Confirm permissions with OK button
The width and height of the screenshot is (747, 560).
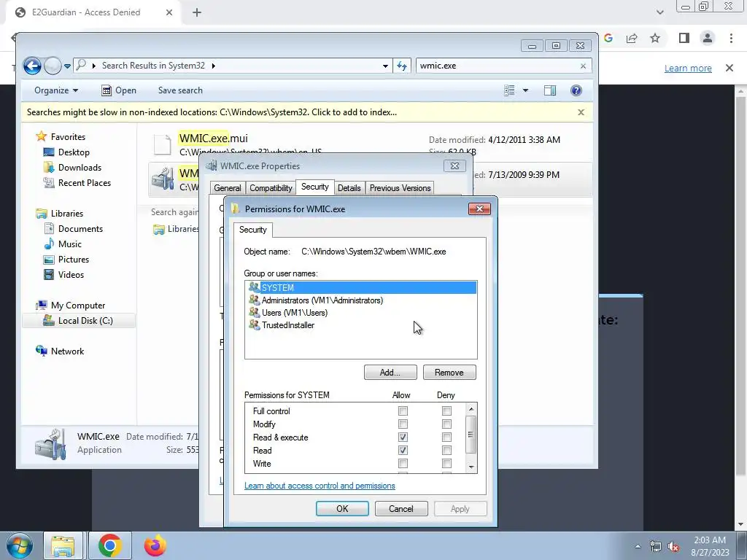342,508
